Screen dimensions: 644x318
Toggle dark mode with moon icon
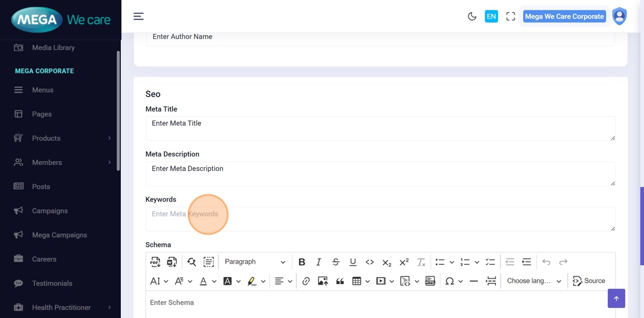[x=472, y=17]
